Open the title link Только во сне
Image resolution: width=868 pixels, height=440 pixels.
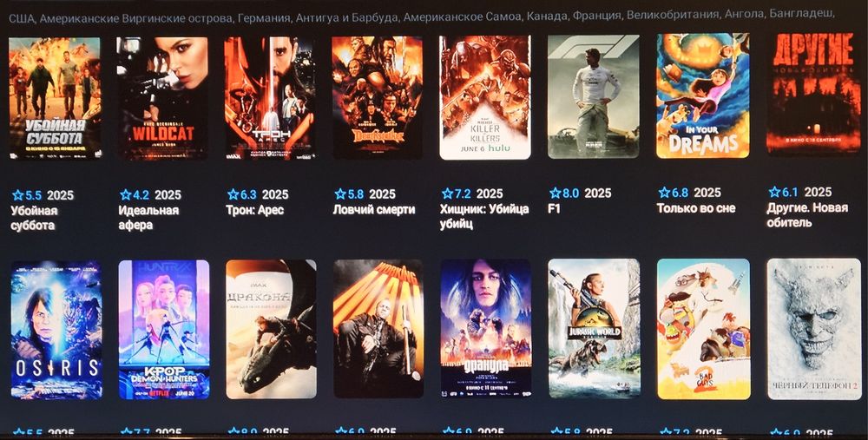click(696, 208)
